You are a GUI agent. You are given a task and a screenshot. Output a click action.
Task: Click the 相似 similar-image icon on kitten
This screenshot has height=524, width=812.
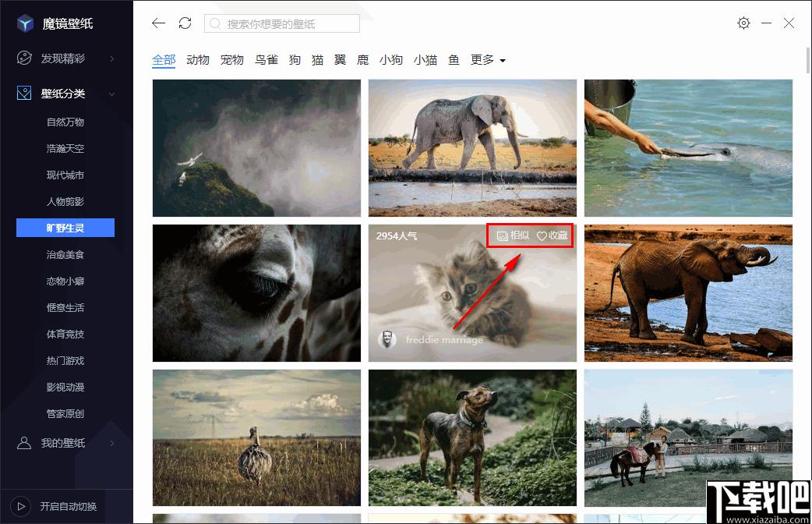502,235
